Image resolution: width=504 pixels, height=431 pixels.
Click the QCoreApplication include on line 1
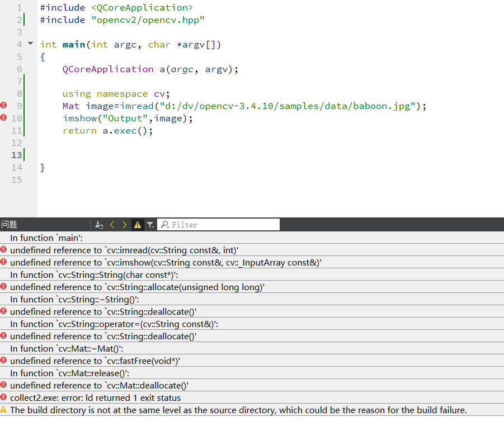142,8
